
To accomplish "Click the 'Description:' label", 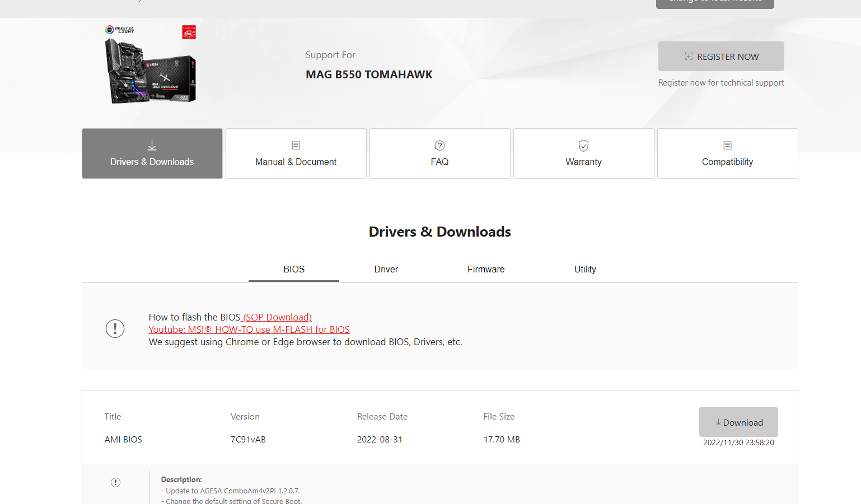I will (x=181, y=479).
